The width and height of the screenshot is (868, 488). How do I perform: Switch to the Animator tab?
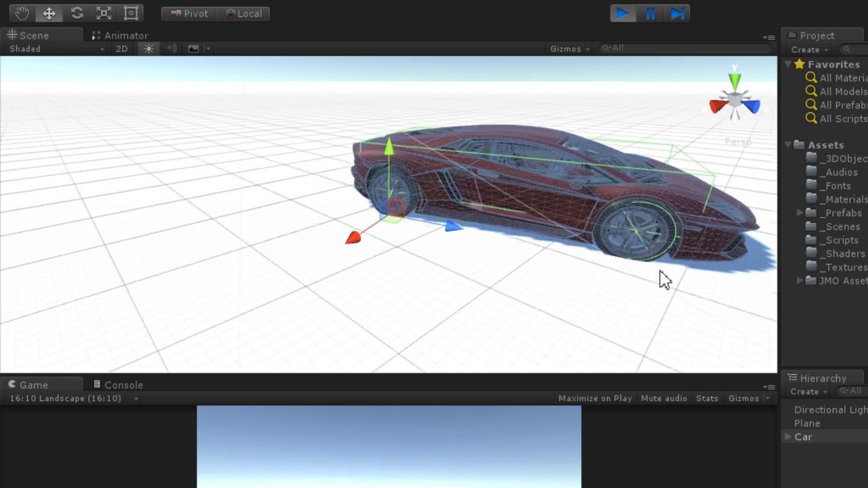pyautogui.click(x=120, y=35)
